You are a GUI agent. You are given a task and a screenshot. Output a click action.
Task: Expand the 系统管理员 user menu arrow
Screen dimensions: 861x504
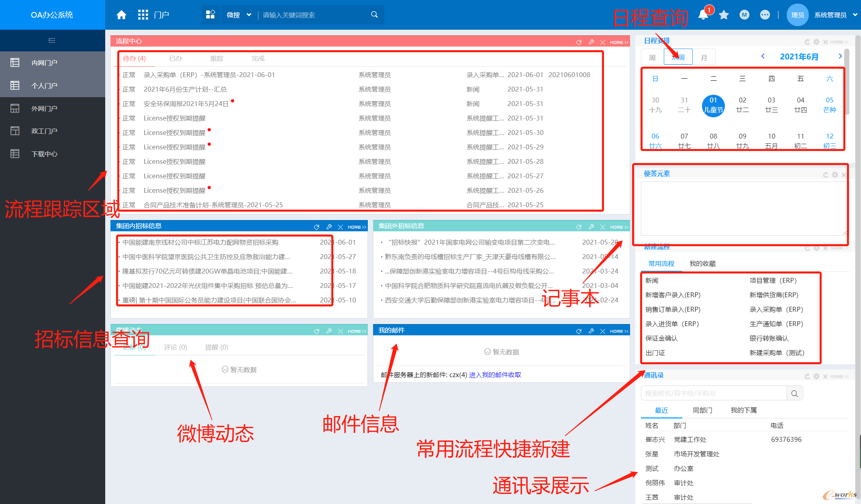[855, 15]
